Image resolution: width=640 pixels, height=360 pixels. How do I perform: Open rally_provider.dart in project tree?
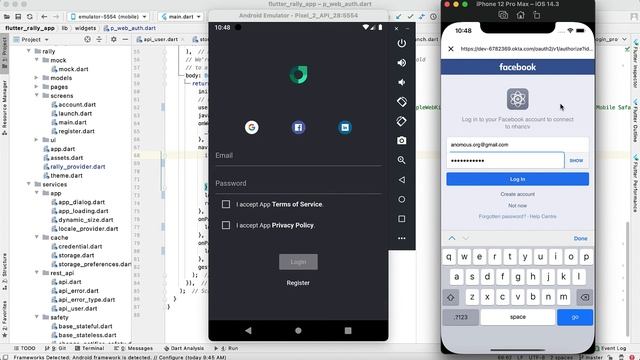[78, 167]
